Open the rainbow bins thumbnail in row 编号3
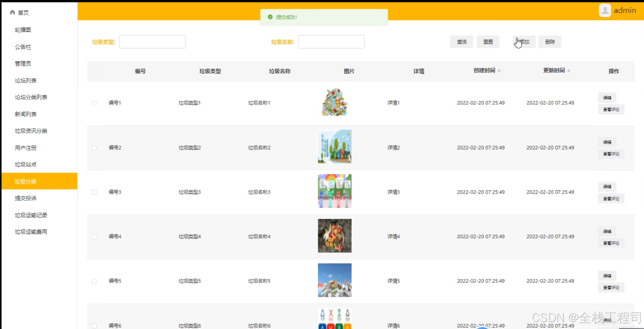This screenshot has height=329, width=644. pyautogui.click(x=335, y=191)
